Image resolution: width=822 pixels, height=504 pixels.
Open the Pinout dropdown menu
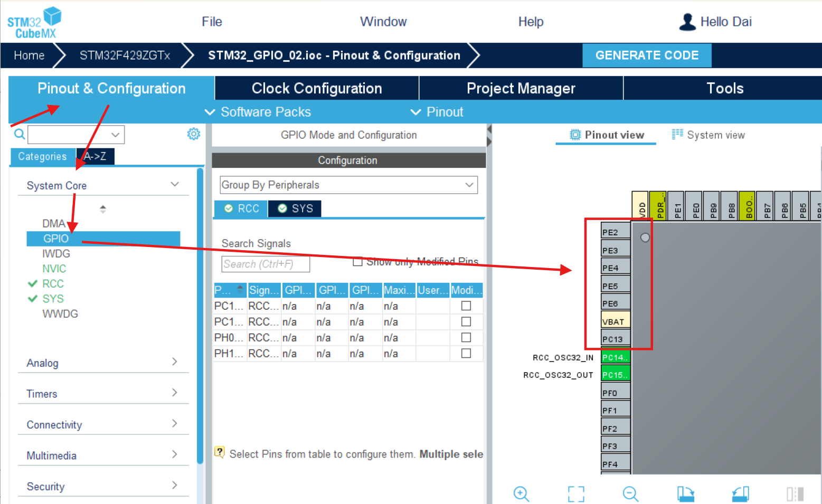point(437,112)
